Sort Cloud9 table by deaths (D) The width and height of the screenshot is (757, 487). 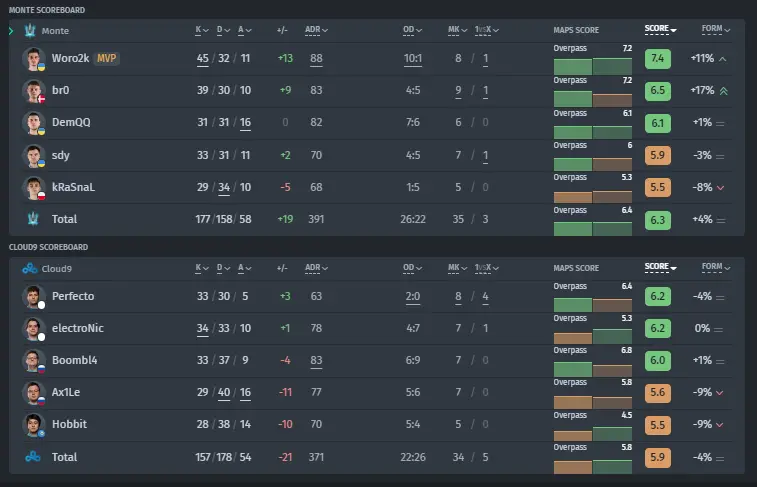pos(223,268)
